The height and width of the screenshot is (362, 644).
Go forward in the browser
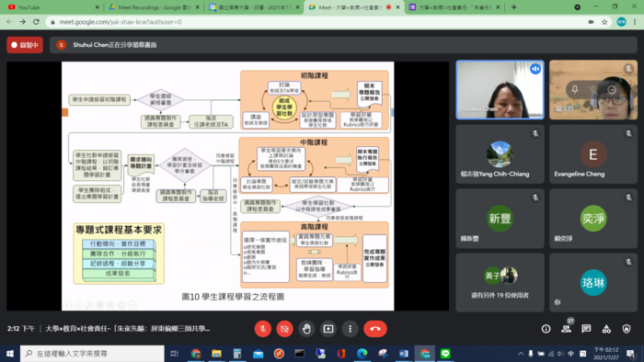[x=23, y=22]
